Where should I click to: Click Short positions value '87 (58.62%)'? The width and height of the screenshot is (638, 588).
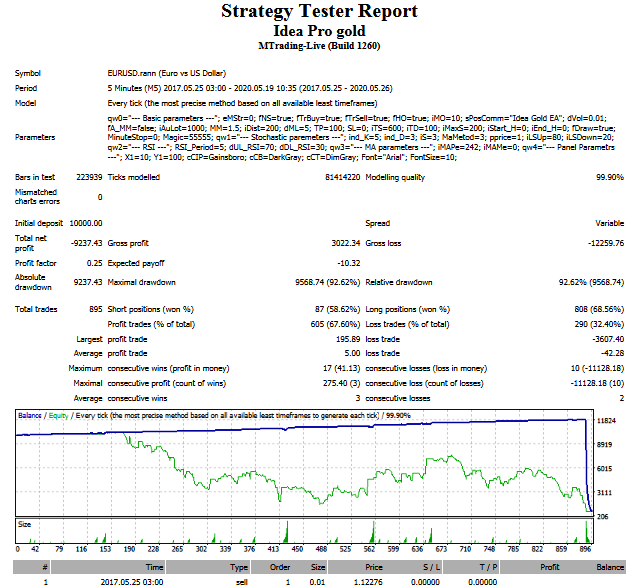point(337,309)
